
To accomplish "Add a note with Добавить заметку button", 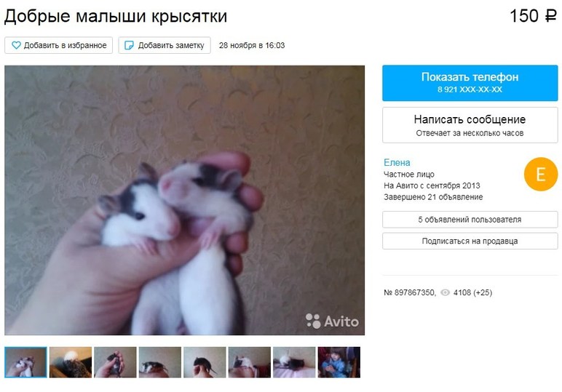I will click(x=165, y=45).
